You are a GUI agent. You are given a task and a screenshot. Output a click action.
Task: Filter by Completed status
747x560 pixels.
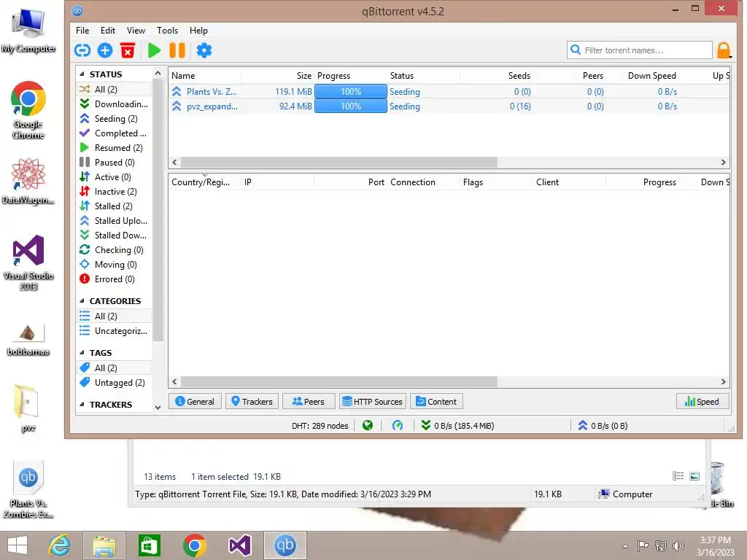click(114, 133)
